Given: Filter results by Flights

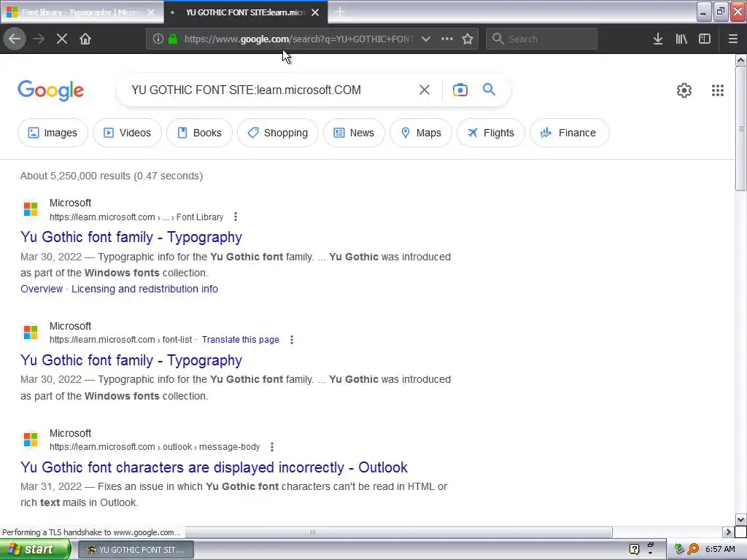Looking at the screenshot, I should click(491, 133).
